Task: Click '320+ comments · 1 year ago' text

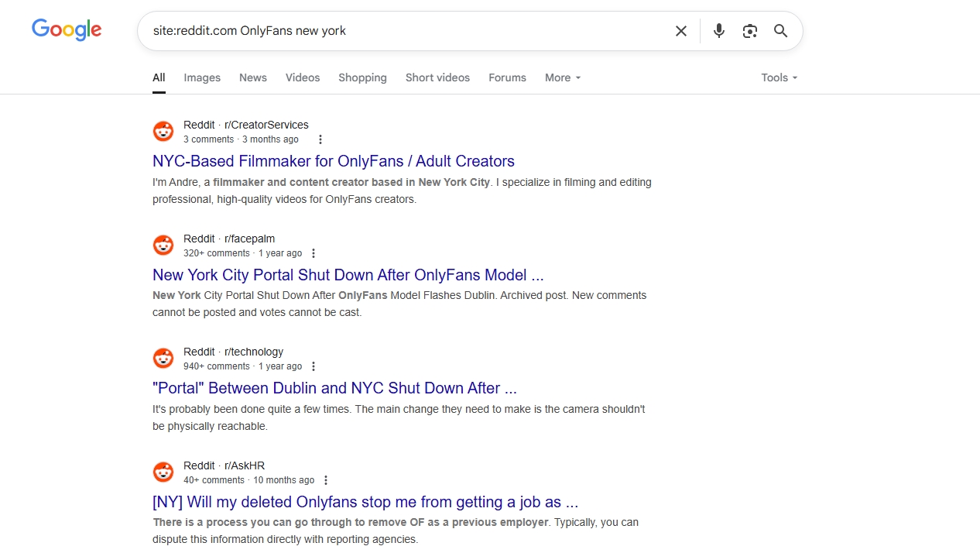Action: [x=243, y=253]
